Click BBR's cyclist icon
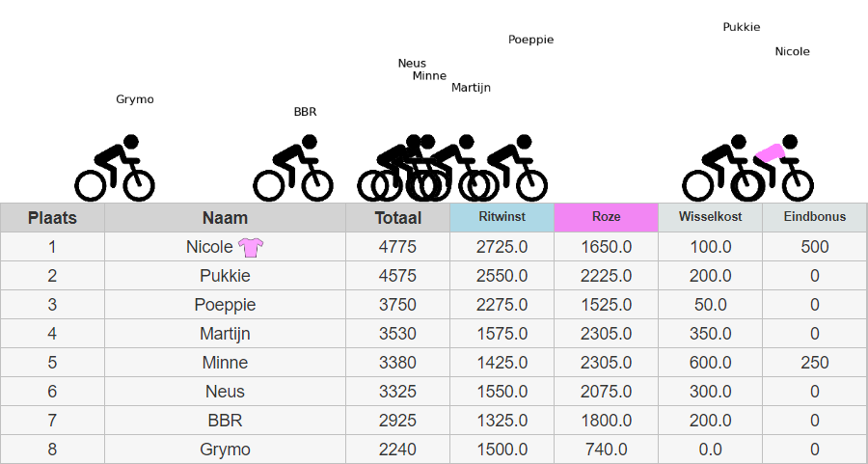 (x=292, y=168)
